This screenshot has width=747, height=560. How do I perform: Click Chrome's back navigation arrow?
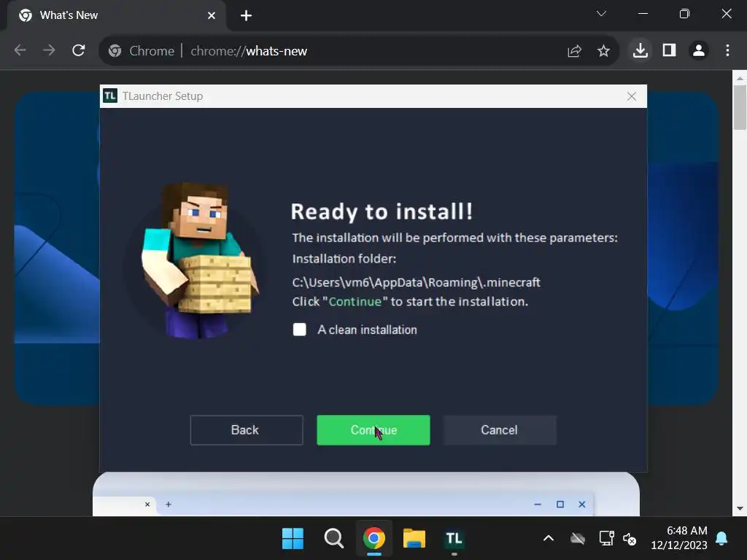tap(20, 50)
